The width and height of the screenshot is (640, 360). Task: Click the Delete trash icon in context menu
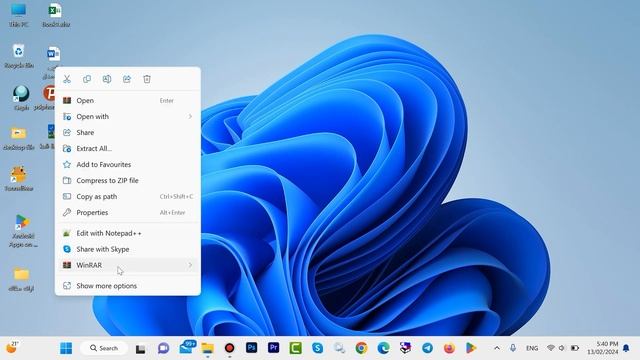(147, 79)
